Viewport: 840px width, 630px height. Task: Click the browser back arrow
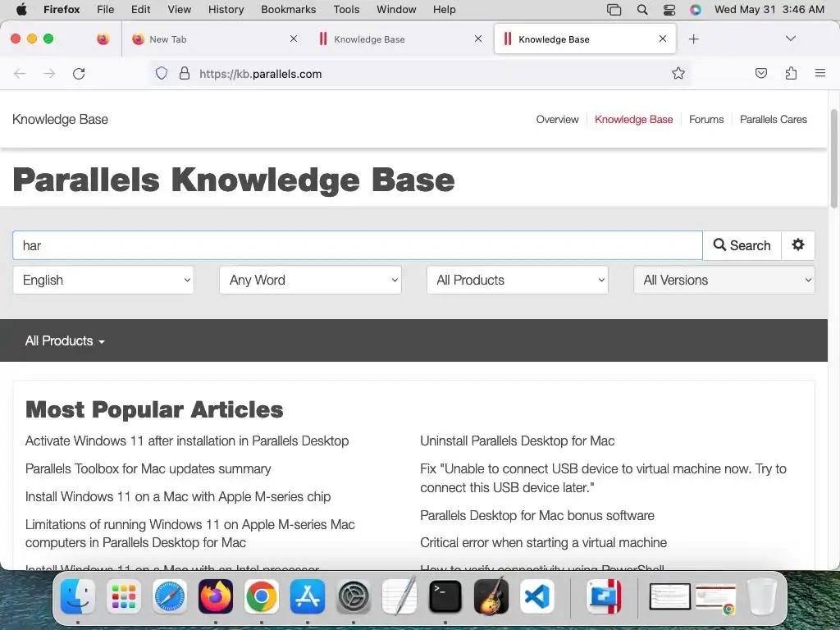(20, 73)
